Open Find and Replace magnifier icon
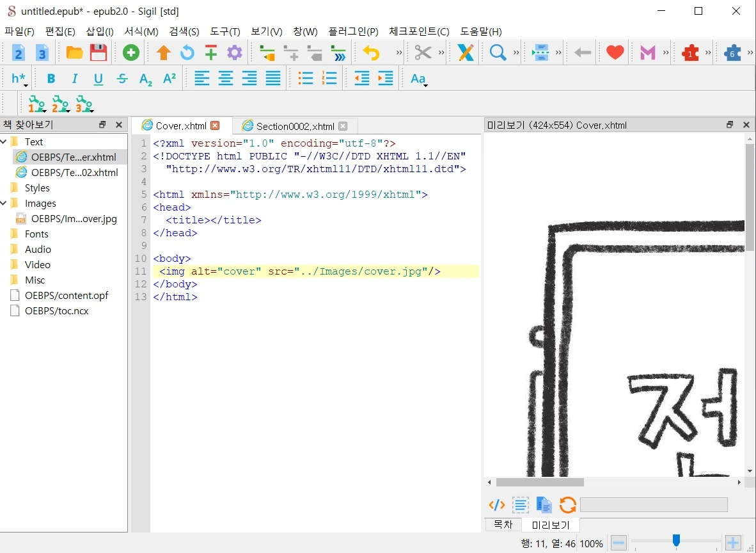Screen dimensions: 756x553 click(x=498, y=52)
